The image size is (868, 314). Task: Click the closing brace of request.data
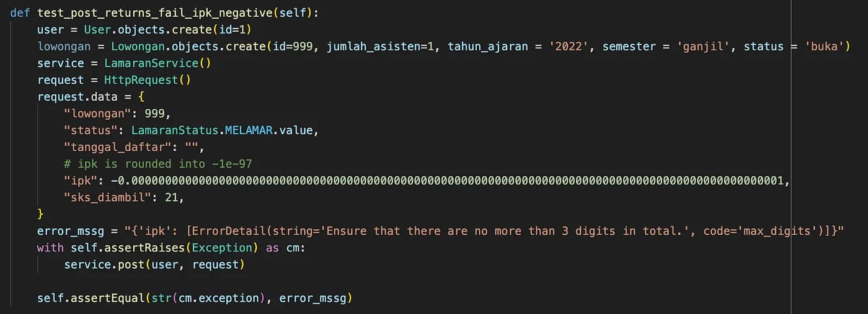(x=41, y=214)
